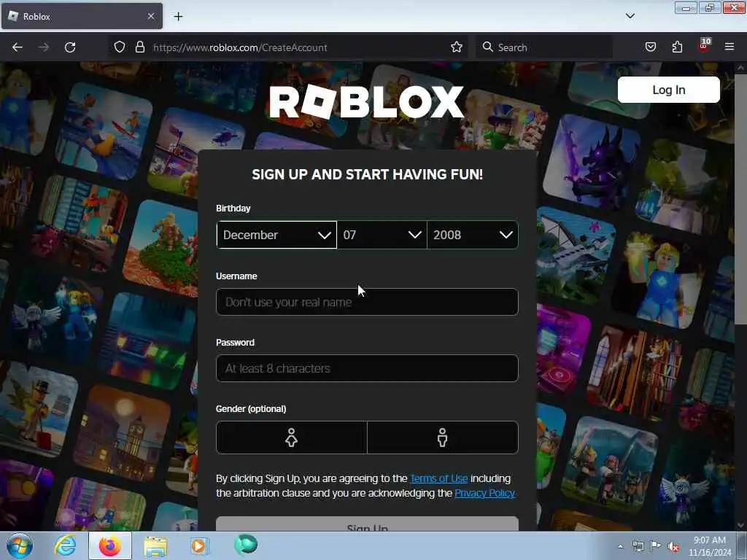747x560 pixels.
Task: Click the forward navigation arrow
Action: (x=43, y=47)
